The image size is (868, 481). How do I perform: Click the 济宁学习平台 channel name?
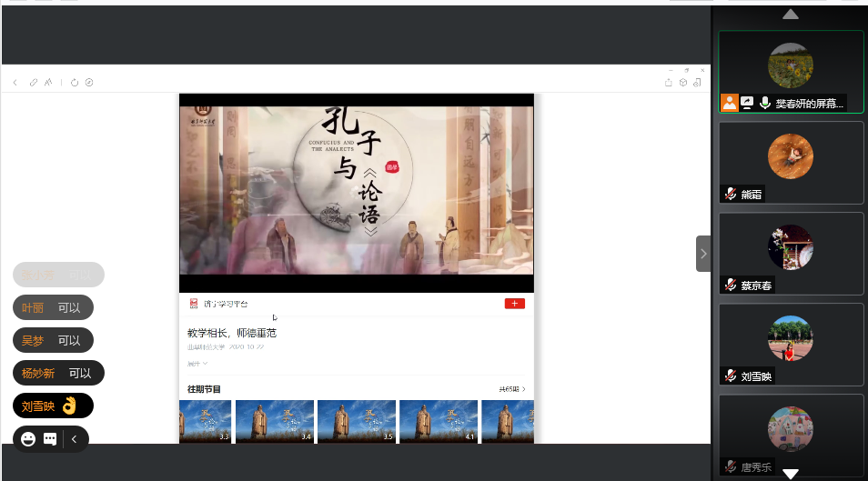point(225,304)
